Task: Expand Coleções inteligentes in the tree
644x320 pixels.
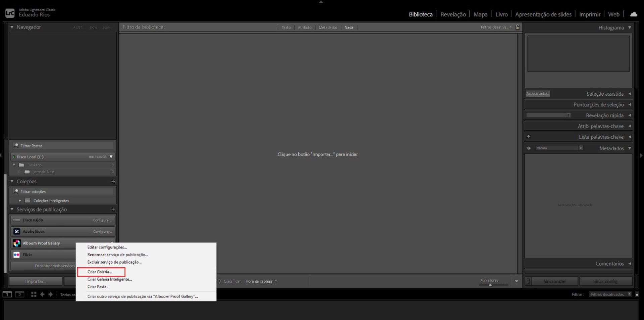Action: (20, 201)
